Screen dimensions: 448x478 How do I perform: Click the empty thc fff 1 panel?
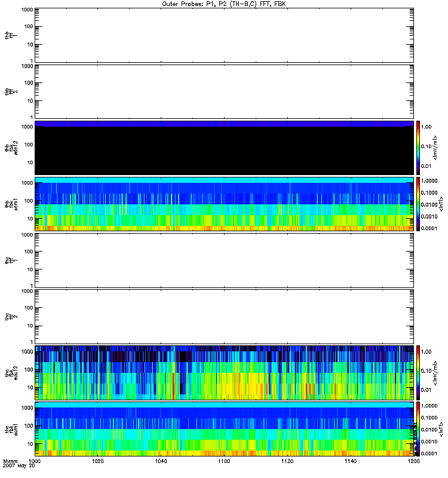pos(223,260)
